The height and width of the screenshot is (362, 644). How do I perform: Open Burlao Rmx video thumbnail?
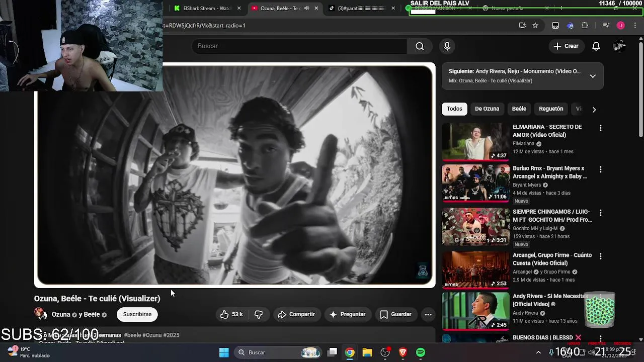475,184
